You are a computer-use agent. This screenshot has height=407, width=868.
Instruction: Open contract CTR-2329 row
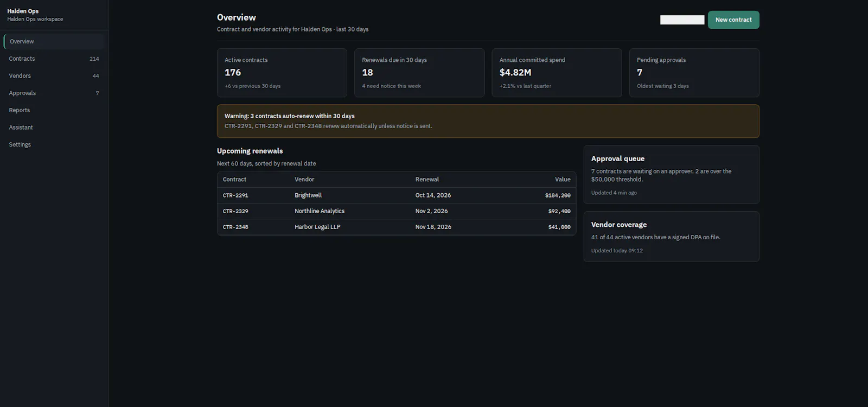(x=397, y=211)
